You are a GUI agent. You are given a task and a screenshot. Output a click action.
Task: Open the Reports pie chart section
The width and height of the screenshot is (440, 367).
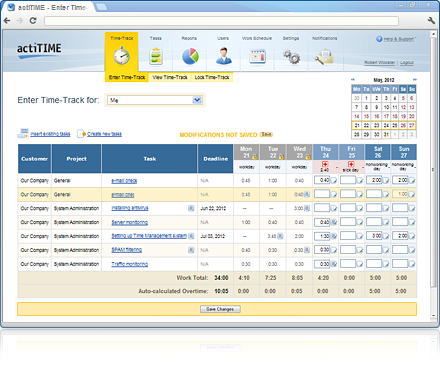click(190, 52)
